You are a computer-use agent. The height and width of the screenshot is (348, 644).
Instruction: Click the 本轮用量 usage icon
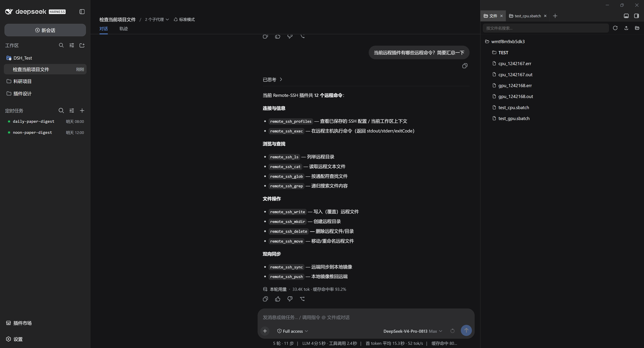point(265,289)
